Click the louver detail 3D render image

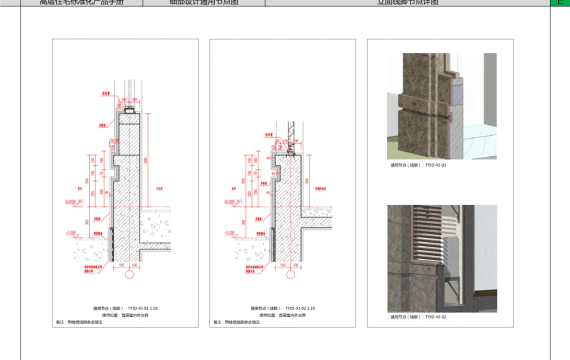click(442, 259)
